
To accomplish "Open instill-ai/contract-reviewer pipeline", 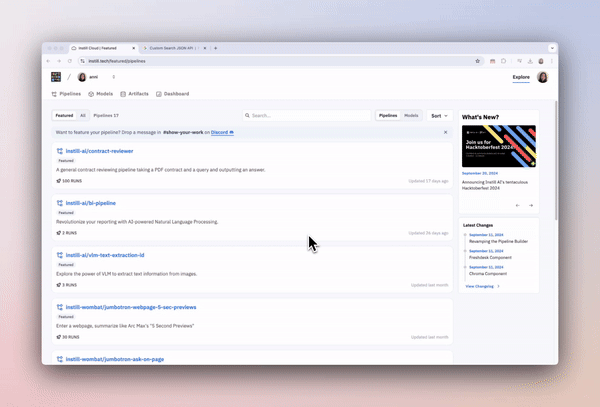I will (99, 151).
